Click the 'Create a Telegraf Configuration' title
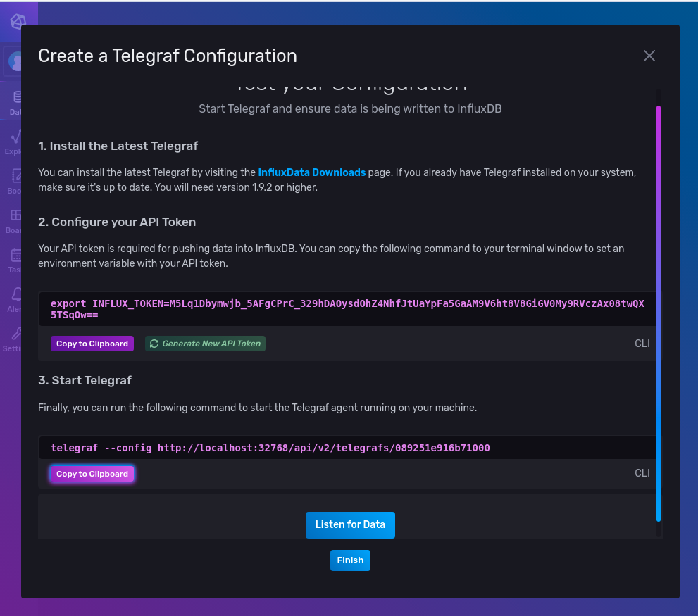The width and height of the screenshot is (698, 616). [168, 56]
